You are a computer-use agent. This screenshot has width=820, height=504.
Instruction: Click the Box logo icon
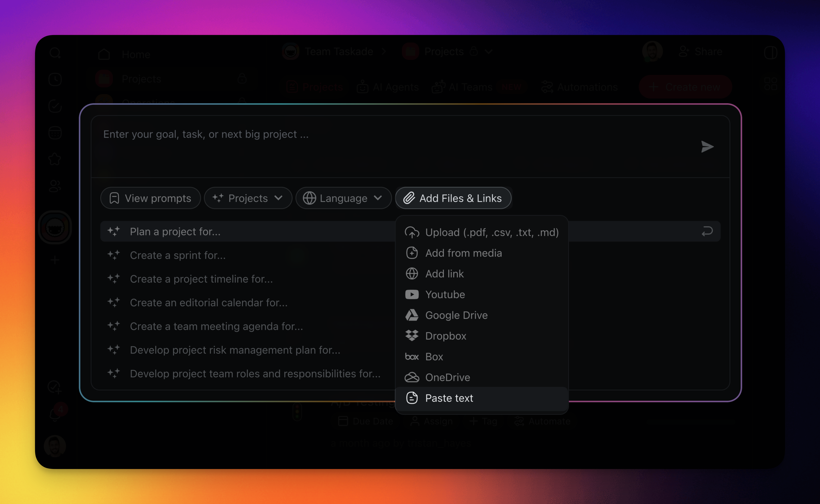[x=412, y=357]
